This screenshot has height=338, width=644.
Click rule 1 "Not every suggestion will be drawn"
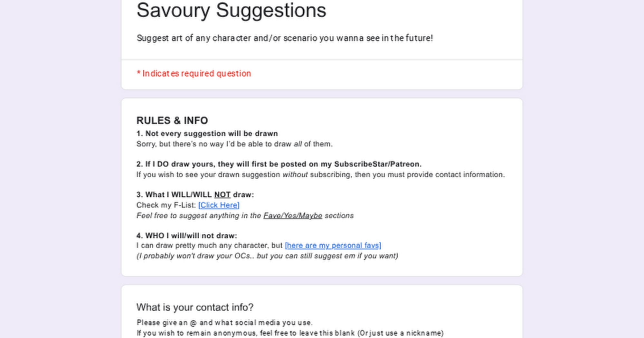tap(207, 134)
